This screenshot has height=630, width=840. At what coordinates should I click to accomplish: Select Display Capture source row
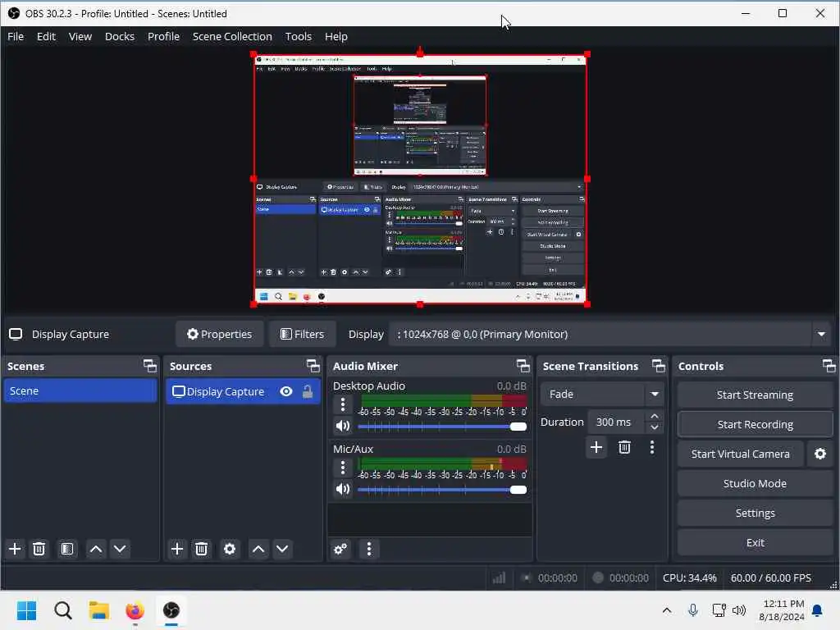pos(243,391)
